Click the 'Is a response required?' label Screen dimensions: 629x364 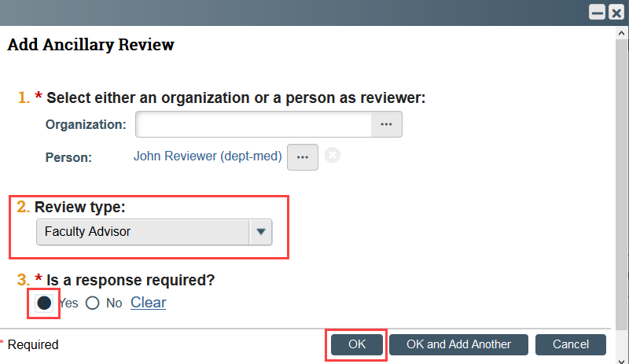(x=131, y=280)
